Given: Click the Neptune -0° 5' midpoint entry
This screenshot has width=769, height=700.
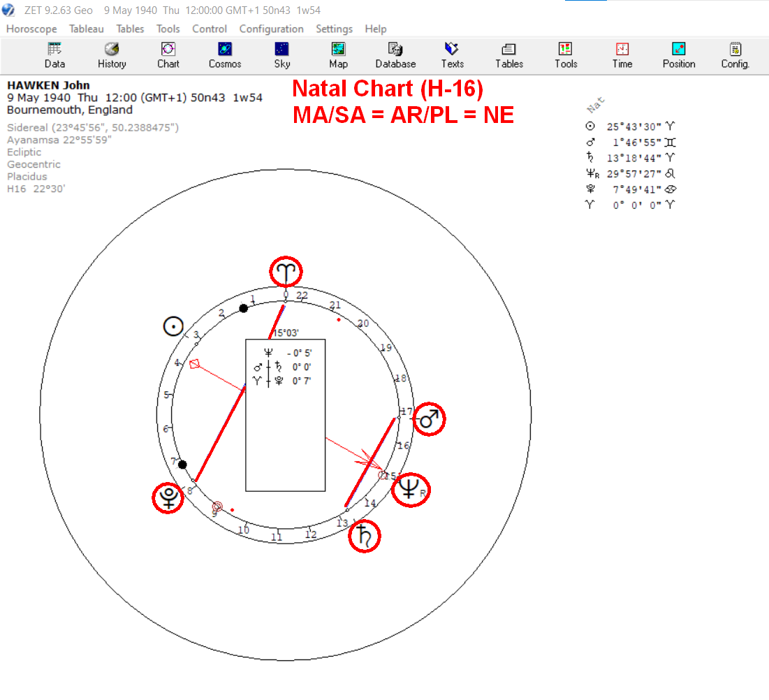Looking at the screenshot, I should [x=287, y=353].
